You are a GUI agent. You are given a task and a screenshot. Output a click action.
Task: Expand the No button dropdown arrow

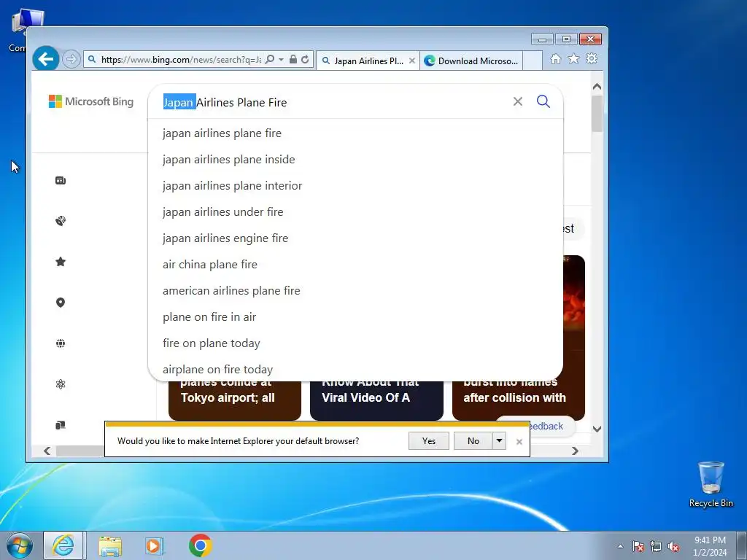[499, 441]
